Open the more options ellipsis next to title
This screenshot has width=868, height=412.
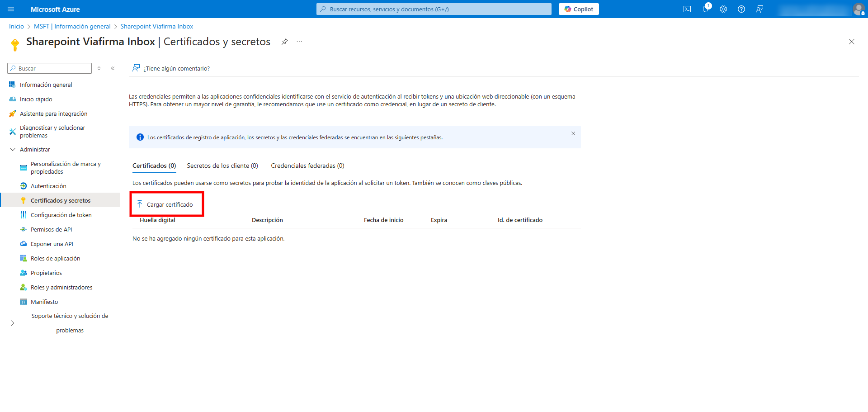click(x=299, y=42)
